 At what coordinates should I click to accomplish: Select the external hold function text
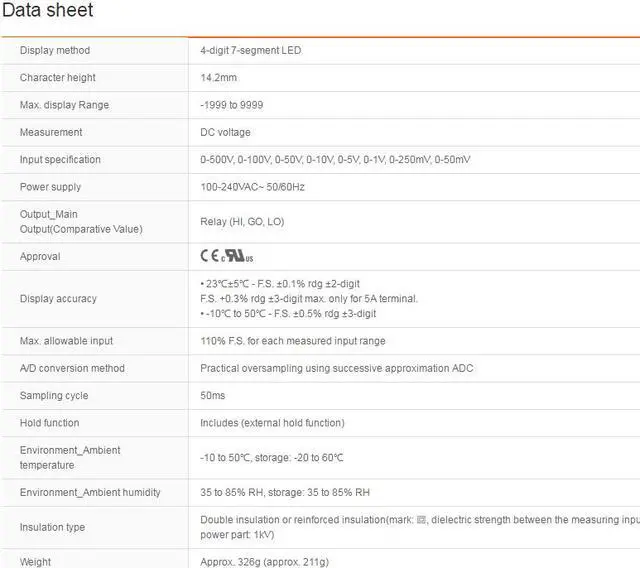coord(272,423)
